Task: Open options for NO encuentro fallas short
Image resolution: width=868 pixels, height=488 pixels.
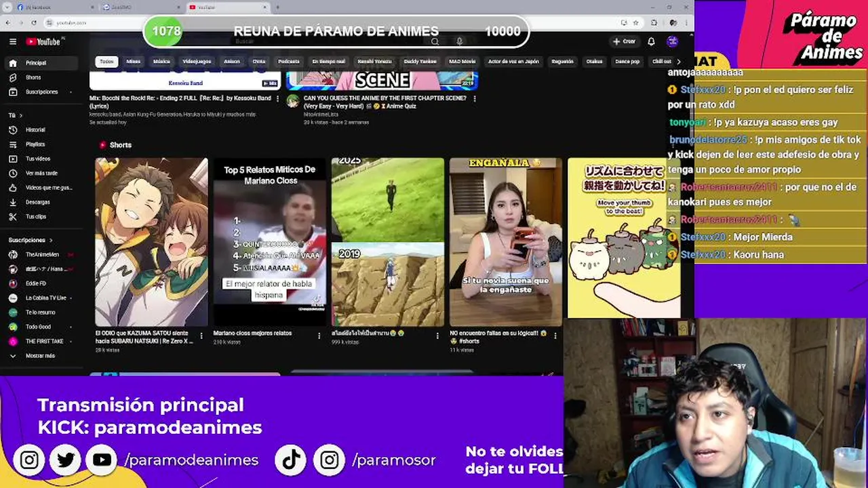Action: [555, 335]
